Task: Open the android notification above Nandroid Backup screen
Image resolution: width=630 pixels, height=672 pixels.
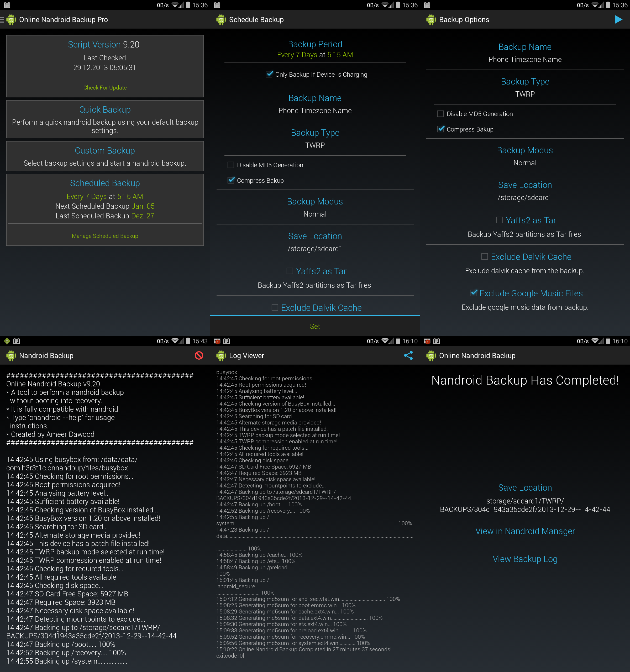Action: point(7,341)
